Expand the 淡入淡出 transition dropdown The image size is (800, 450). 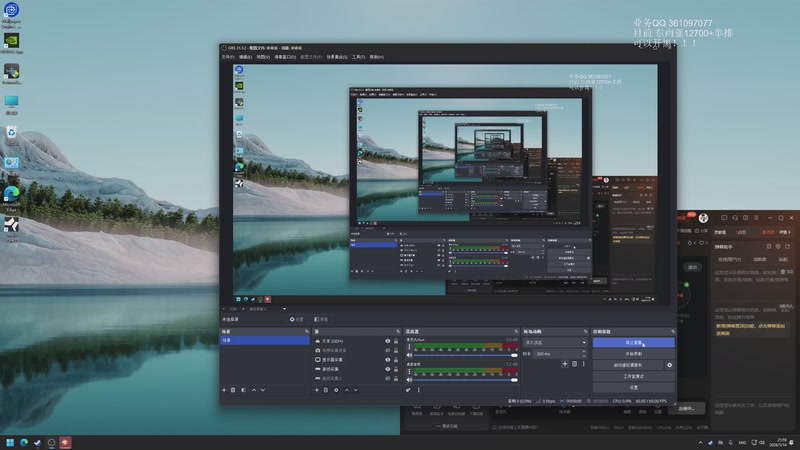555,342
